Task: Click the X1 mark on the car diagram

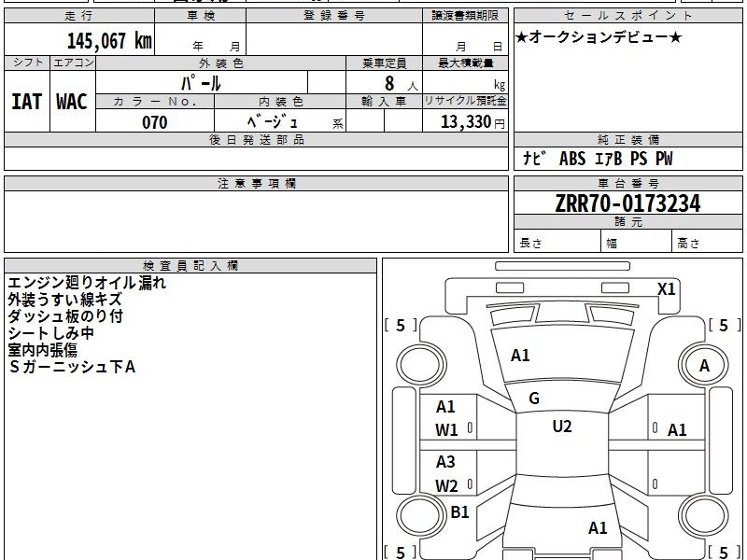Action: click(666, 289)
